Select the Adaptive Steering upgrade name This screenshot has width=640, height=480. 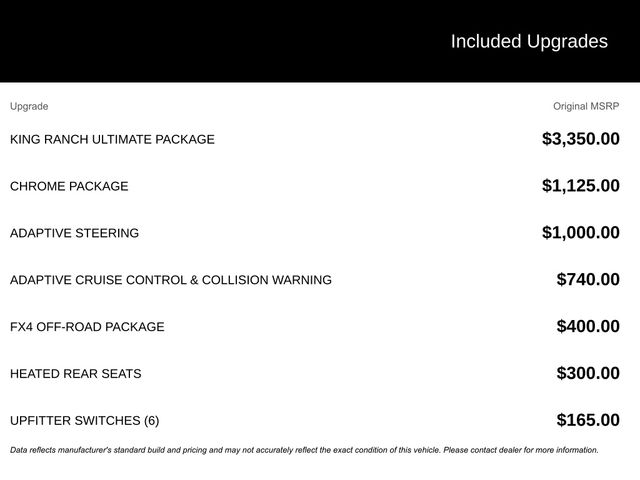pos(74,233)
